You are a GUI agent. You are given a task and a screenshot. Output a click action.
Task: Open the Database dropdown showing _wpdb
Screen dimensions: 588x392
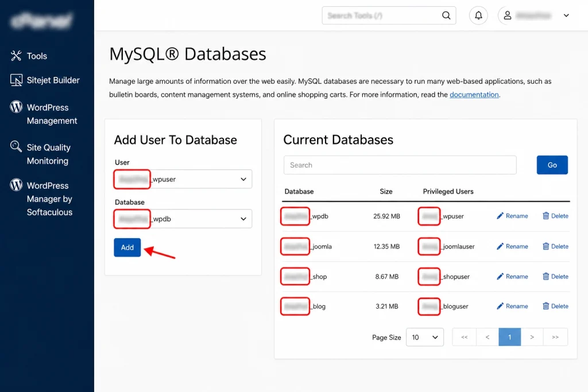(x=183, y=219)
